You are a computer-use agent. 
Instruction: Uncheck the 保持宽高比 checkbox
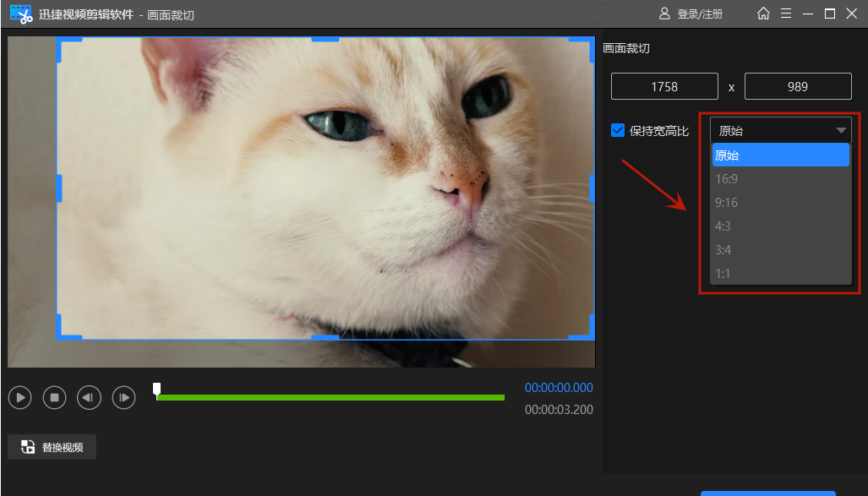(618, 130)
